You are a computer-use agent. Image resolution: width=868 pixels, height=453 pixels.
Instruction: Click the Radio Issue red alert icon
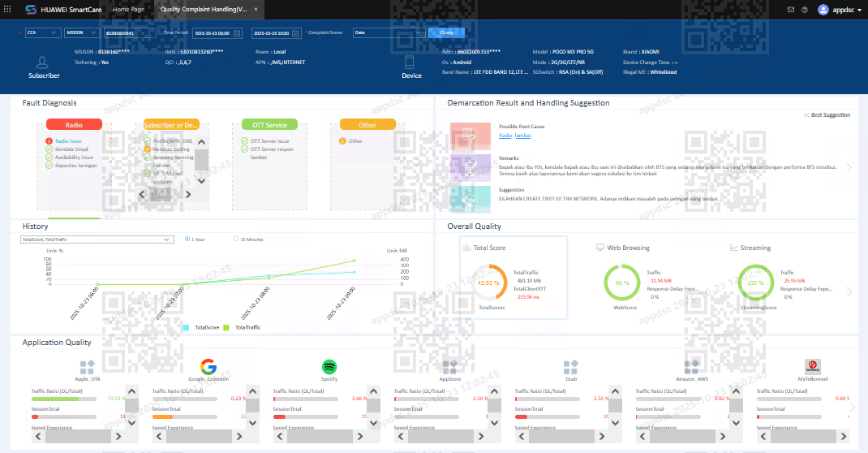tap(49, 141)
